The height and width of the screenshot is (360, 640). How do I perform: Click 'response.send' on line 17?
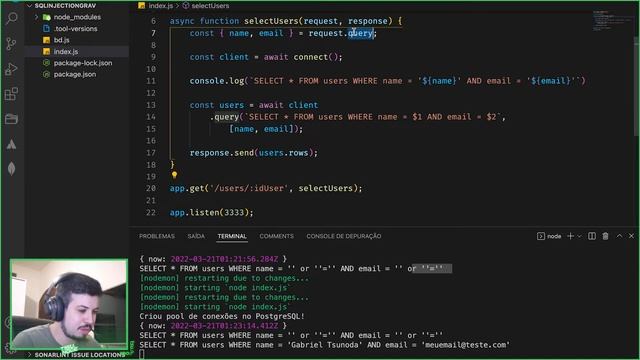222,153
